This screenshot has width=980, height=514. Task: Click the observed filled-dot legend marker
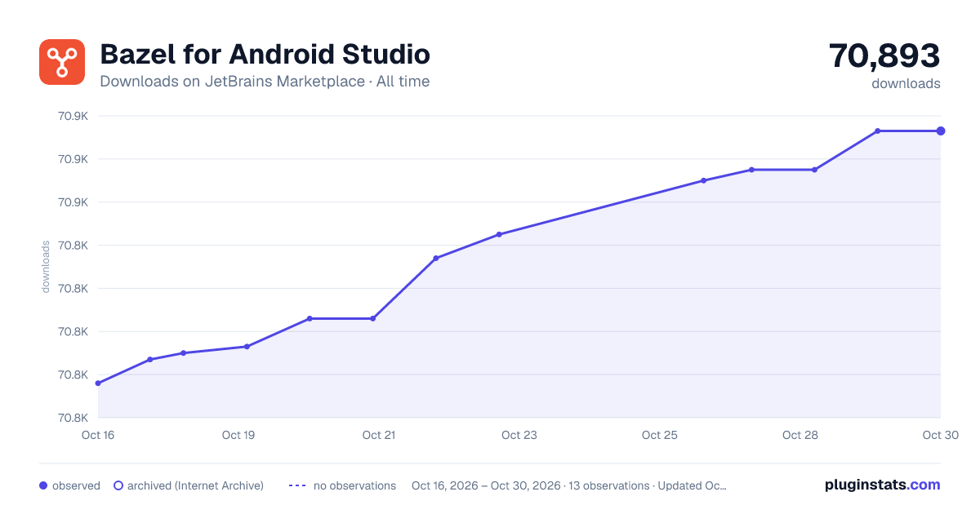click(43, 485)
